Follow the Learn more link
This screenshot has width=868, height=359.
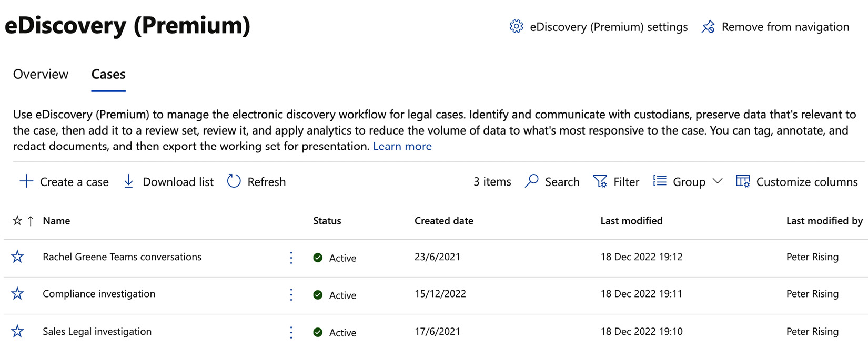coord(402,146)
